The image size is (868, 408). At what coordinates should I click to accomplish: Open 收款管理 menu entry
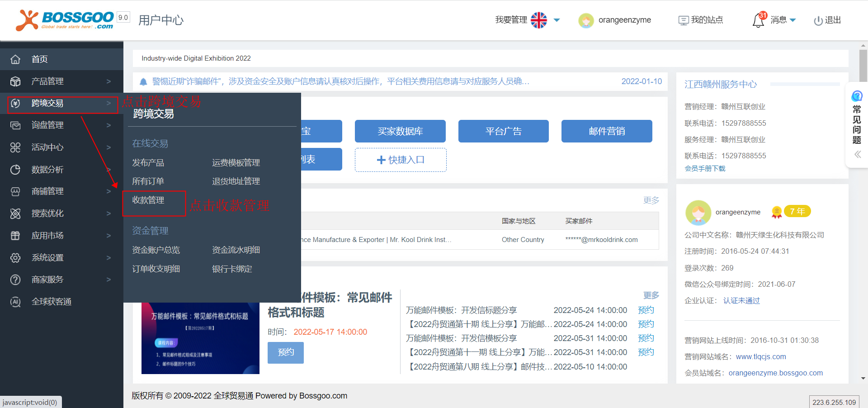click(x=148, y=200)
